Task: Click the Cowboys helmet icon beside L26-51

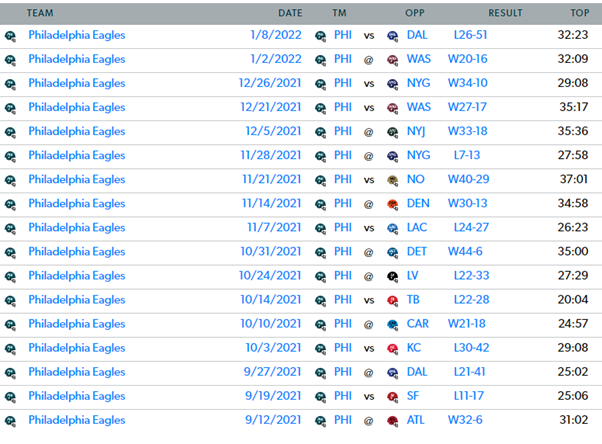Action: click(392, 36)
